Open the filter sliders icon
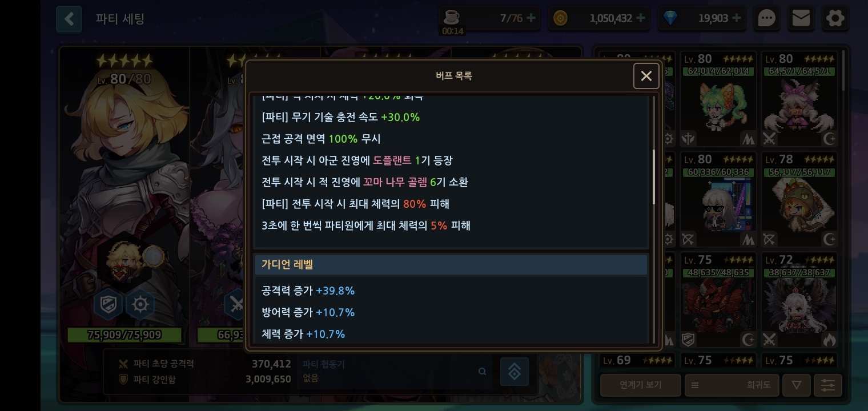 (x=827, y=385)
